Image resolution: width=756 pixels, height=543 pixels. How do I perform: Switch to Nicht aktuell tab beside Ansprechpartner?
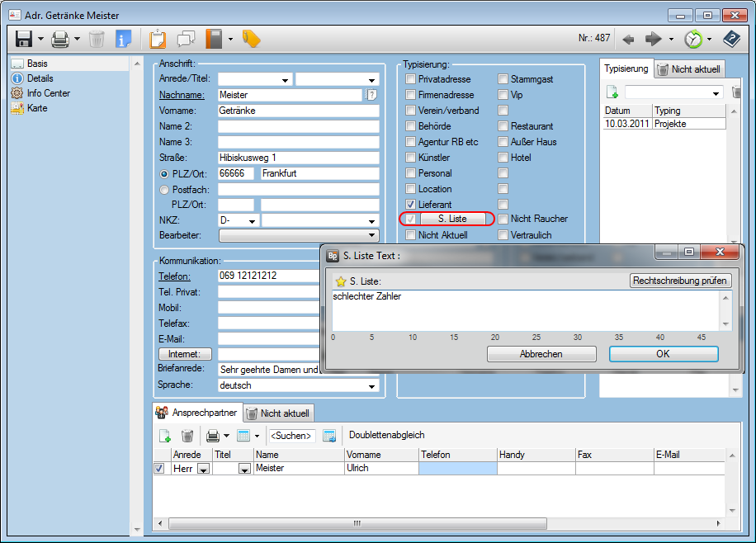[x=278, y=413]
